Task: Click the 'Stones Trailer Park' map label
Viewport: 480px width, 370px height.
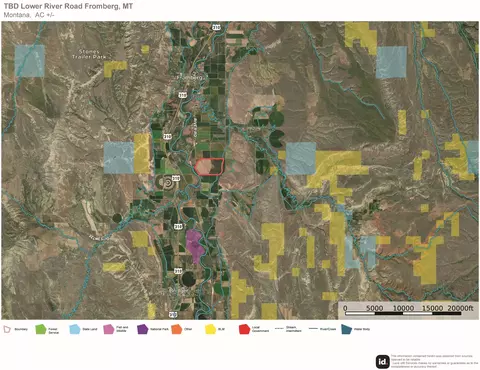Action: pyautogui.click(x=89, y=54)
